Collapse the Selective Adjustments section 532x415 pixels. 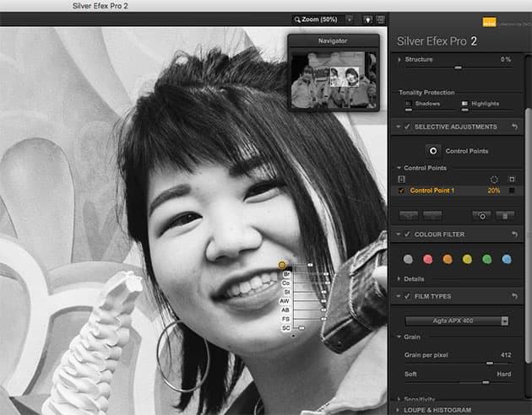(399, 127)
